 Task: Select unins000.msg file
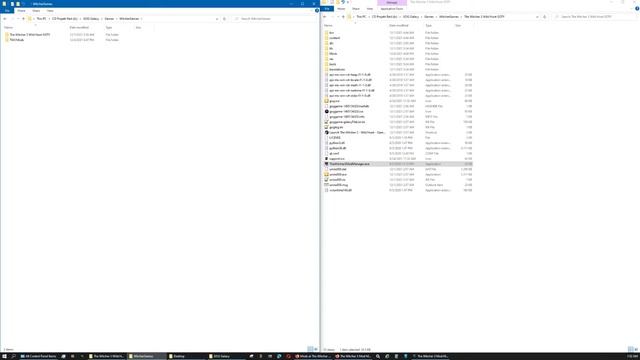click(338, 185)
